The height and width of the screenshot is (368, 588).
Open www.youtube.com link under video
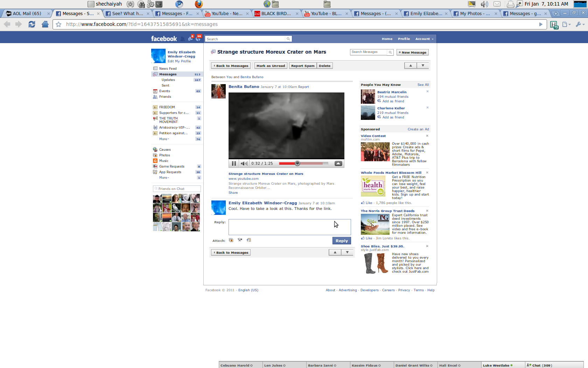click(244, 179)
